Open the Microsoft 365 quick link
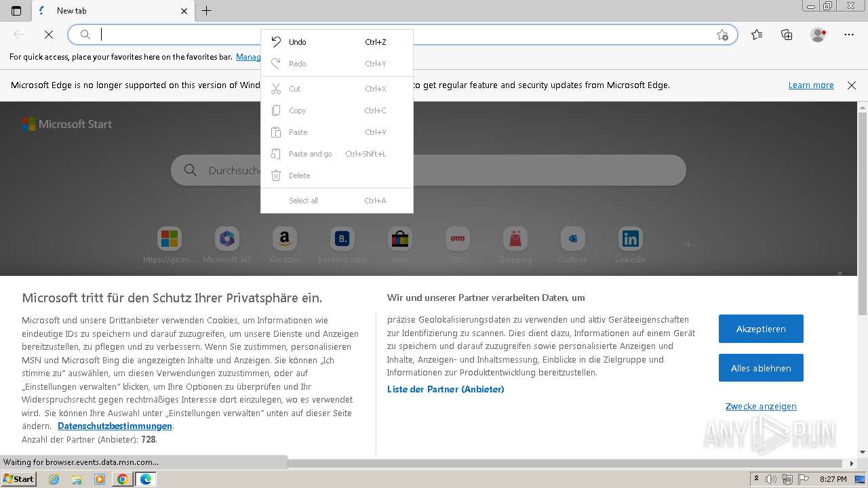This screenshot has height=488, width=868. (x=227, y=245)
